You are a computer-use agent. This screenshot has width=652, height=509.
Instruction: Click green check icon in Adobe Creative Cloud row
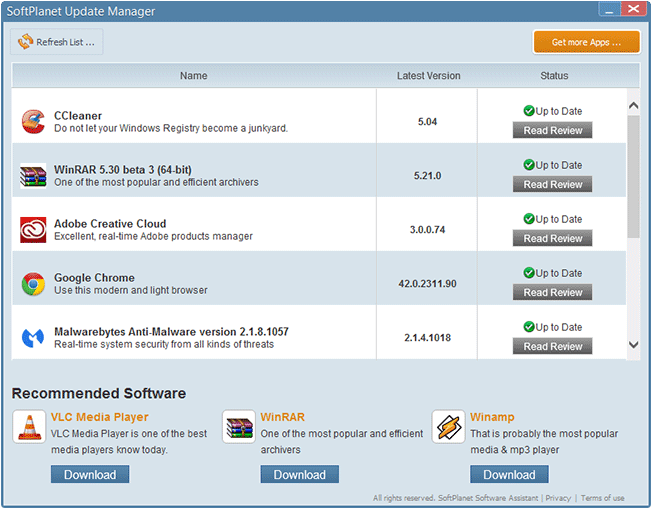529,219
